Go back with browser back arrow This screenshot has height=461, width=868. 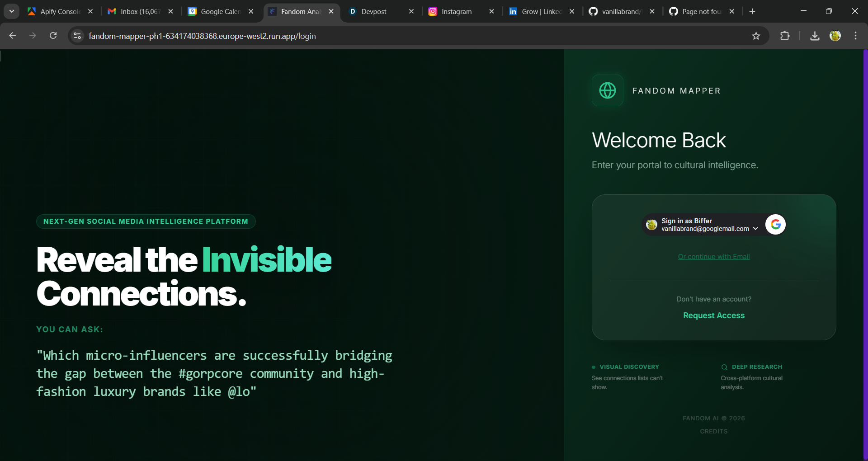pos(13,36)
